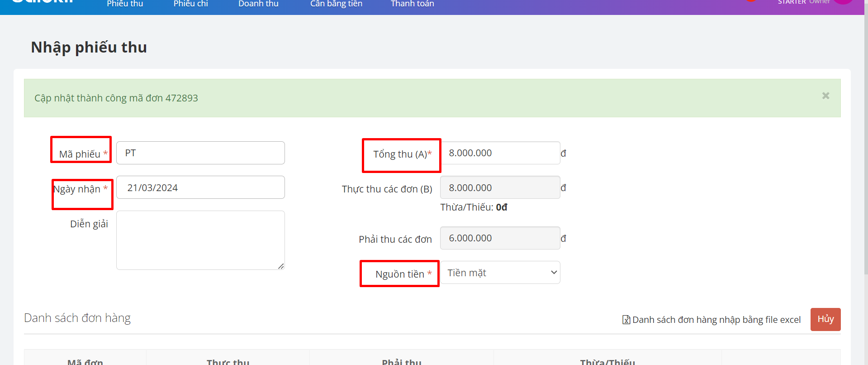Image resolution: width=868 pixels, height=365 pixels.
Task: Focus the Mã phiếu input field
Action: point(200,153)
